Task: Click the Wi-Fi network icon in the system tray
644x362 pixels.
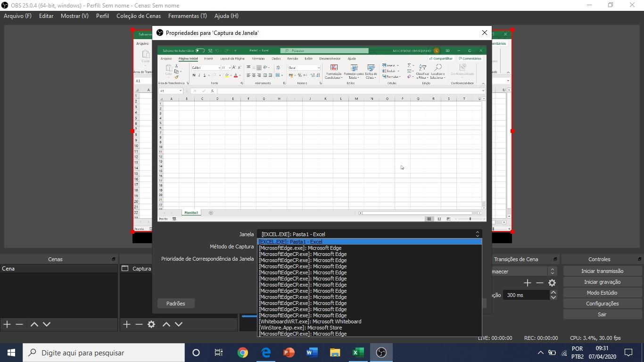Action: 564,353
